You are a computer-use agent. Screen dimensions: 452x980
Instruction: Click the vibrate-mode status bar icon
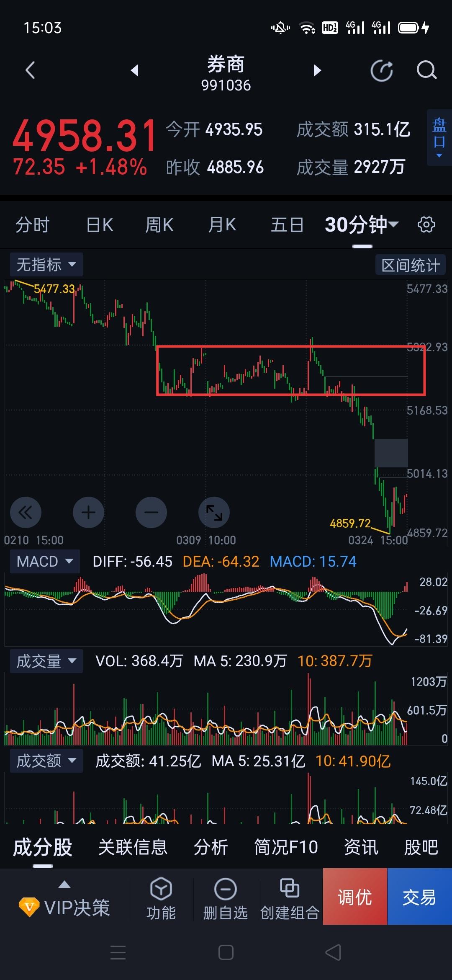(x=280, y=28)
